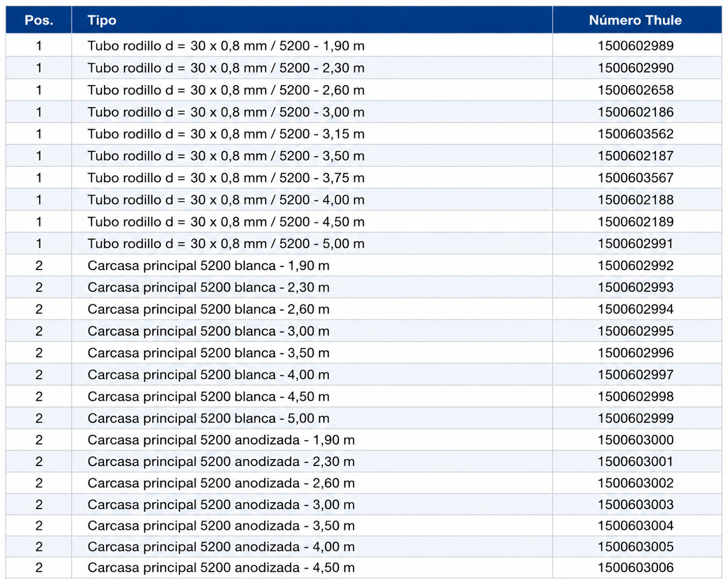The height and width of the screenshot is (580, 728).
Task: Click Carcasa principal 5200 anodizada - 3,50 m
Action: (x=221, y=526)
